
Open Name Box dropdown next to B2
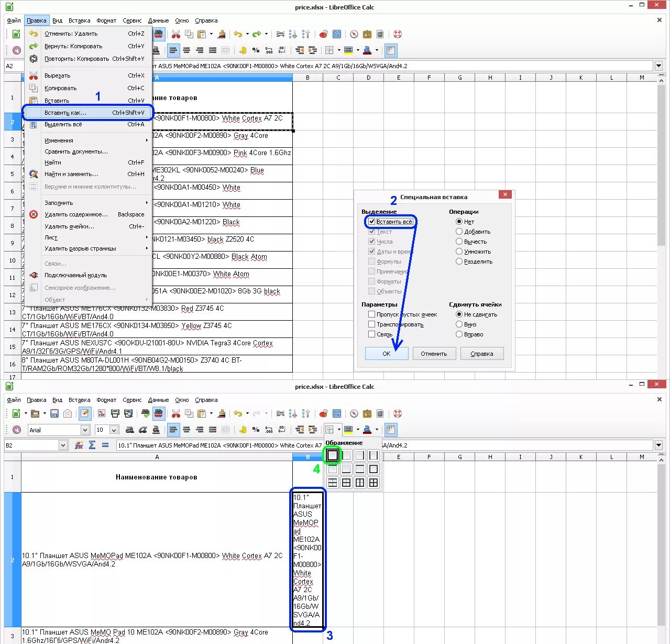click(63, 445)
